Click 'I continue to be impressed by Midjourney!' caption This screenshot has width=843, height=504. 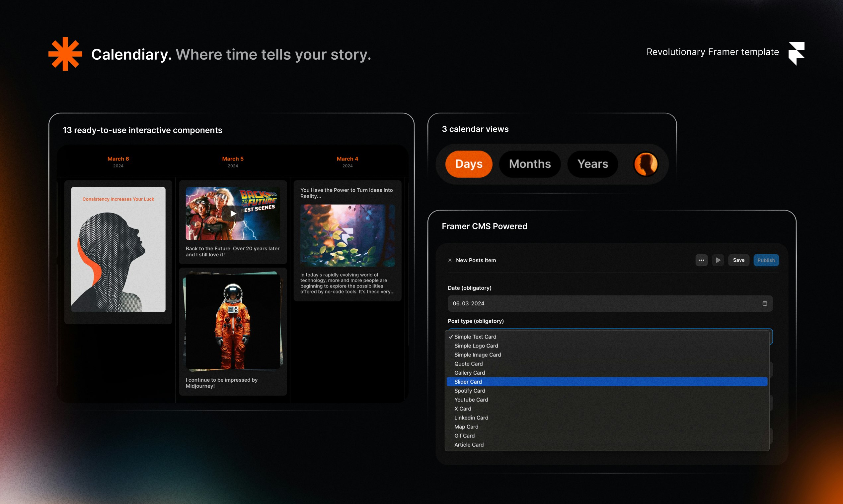click(222, 383)
